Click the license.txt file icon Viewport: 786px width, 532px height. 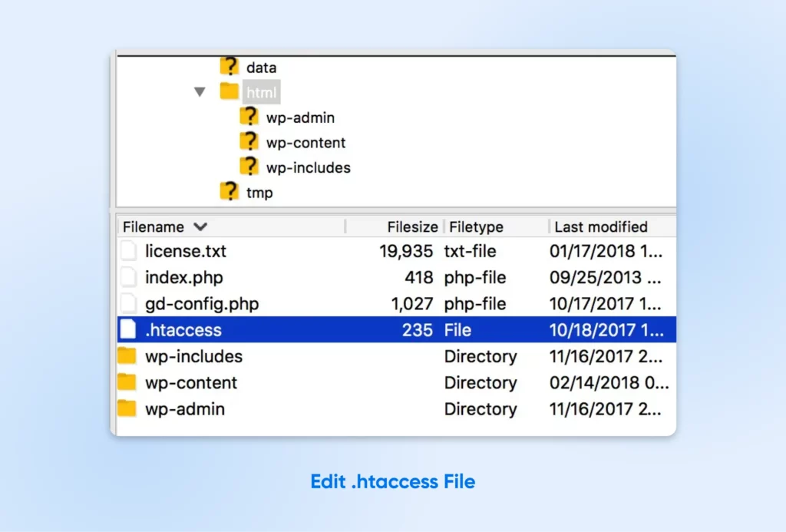coord(128,250)
